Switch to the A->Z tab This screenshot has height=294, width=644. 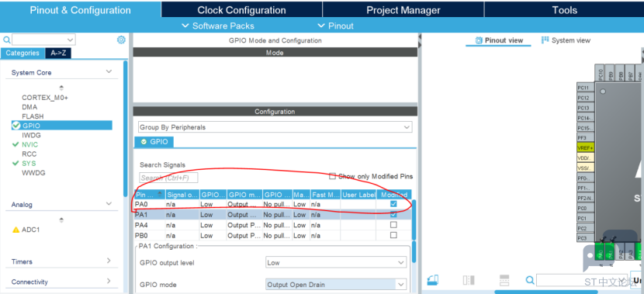click(58, 53)
